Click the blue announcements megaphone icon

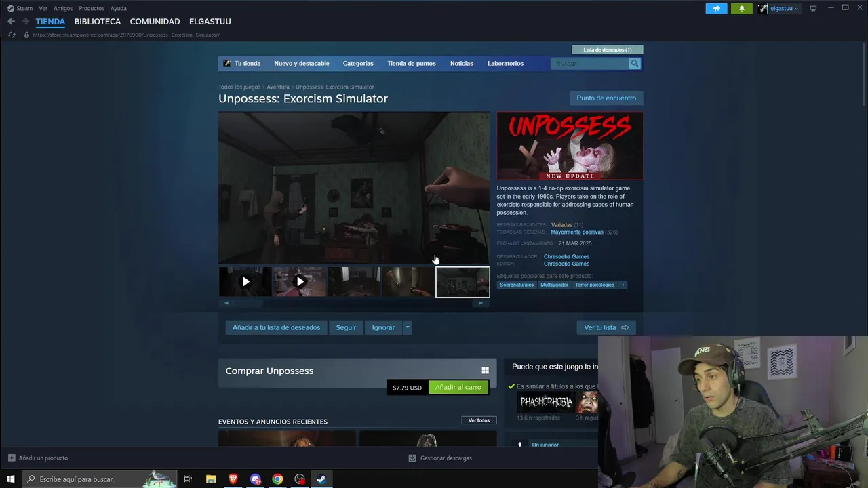pos(716,8)
